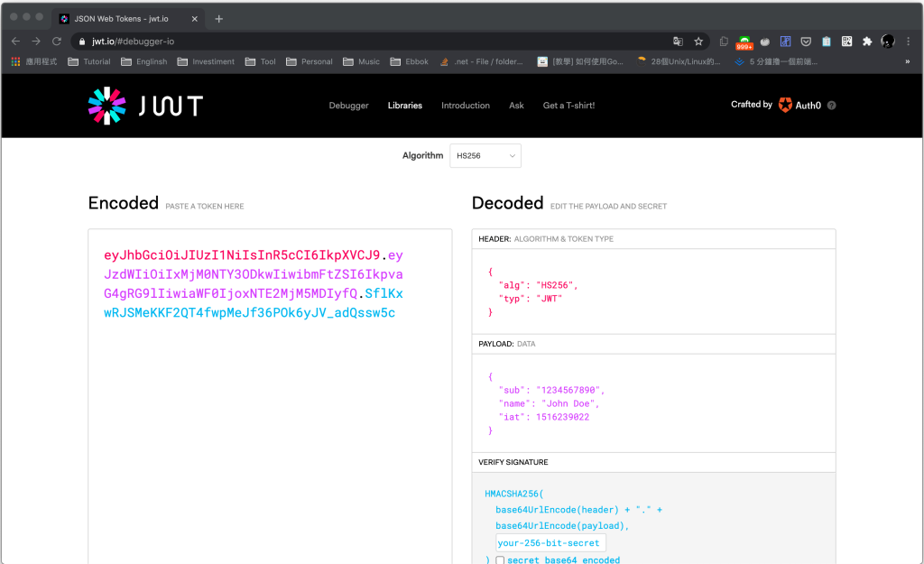Open the Libraries nav item
The width and height of the screenshot is (924, 564).
[x=405, y=106]
